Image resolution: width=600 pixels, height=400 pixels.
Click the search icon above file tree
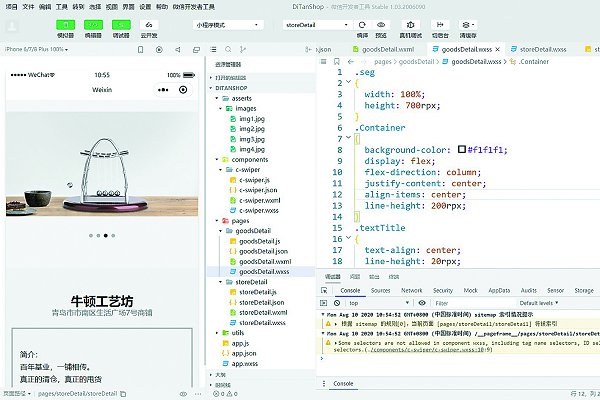[228, 49]
